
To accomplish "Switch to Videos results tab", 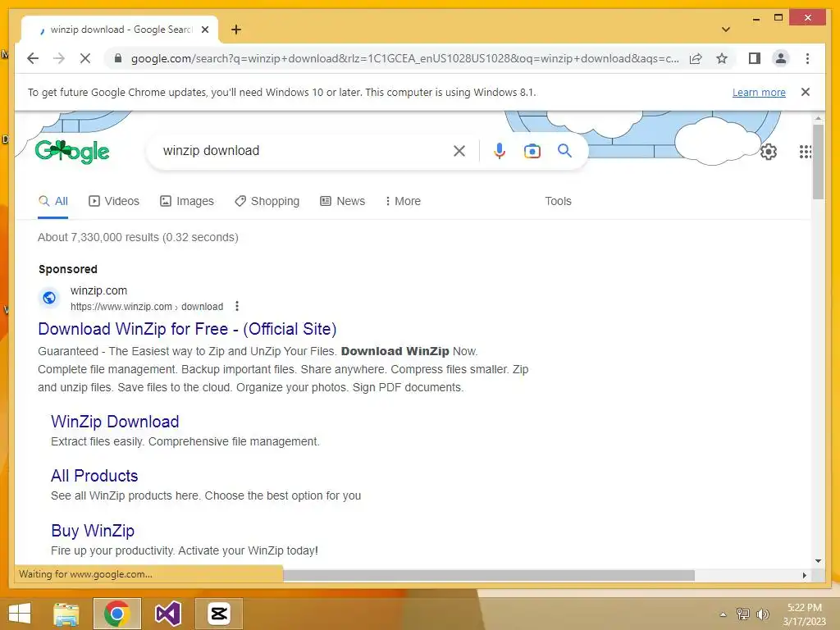I will [x=113, y=202].
